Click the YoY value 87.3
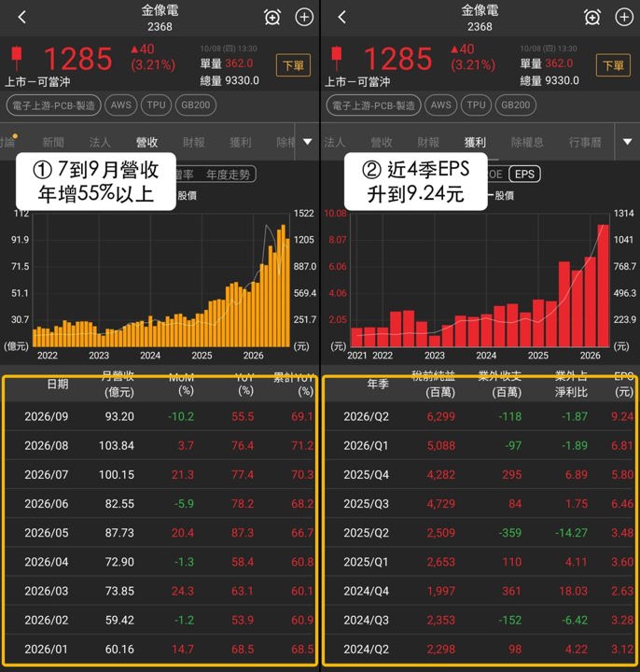The image size is (640, 672). 243,533
